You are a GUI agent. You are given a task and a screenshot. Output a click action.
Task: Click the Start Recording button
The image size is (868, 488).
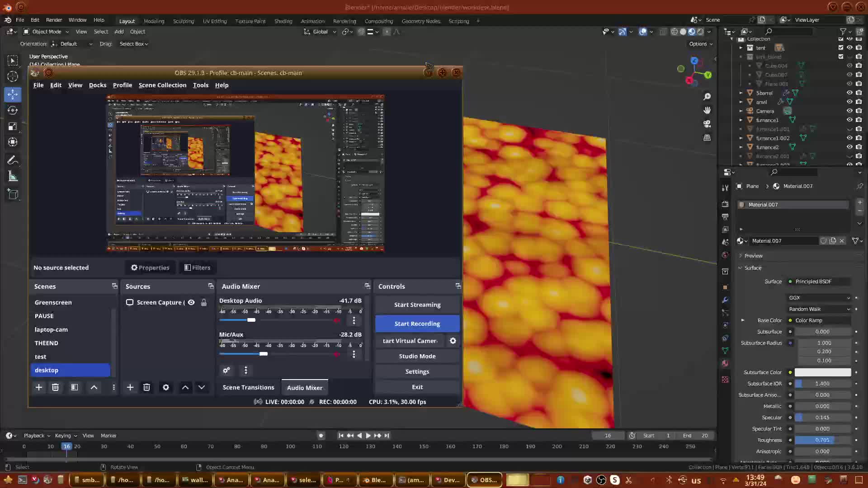(417, 324)
